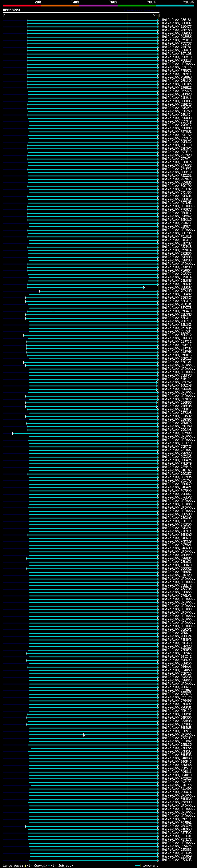Select hit UniRef100_Q5YJN5
Viewport: 197px width, 868px height.
[176, 291]
